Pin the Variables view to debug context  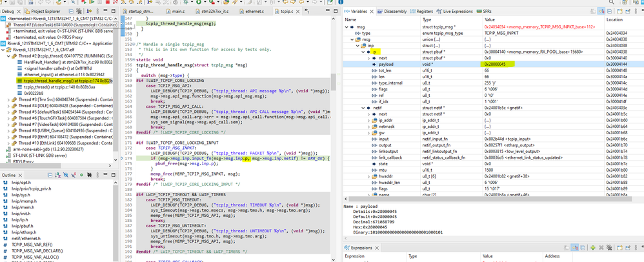click(628, 11)
